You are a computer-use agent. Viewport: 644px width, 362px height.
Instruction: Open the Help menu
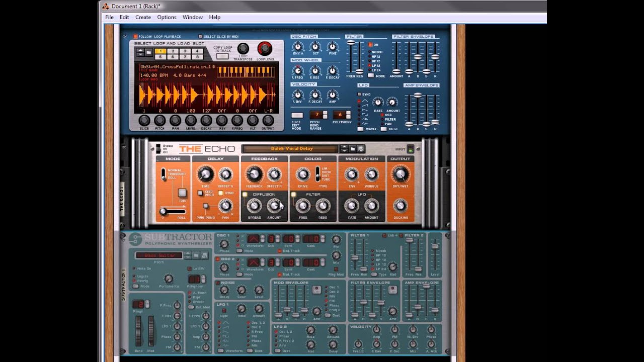click(215, 17)
